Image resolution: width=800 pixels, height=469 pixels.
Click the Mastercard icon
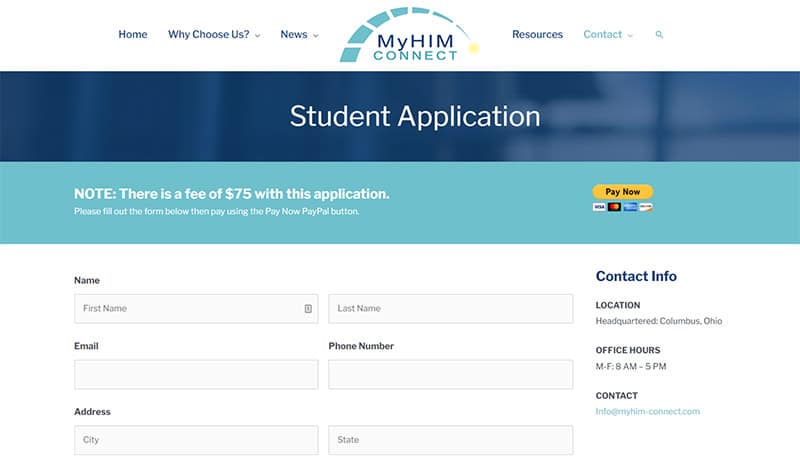coord(614,207)
